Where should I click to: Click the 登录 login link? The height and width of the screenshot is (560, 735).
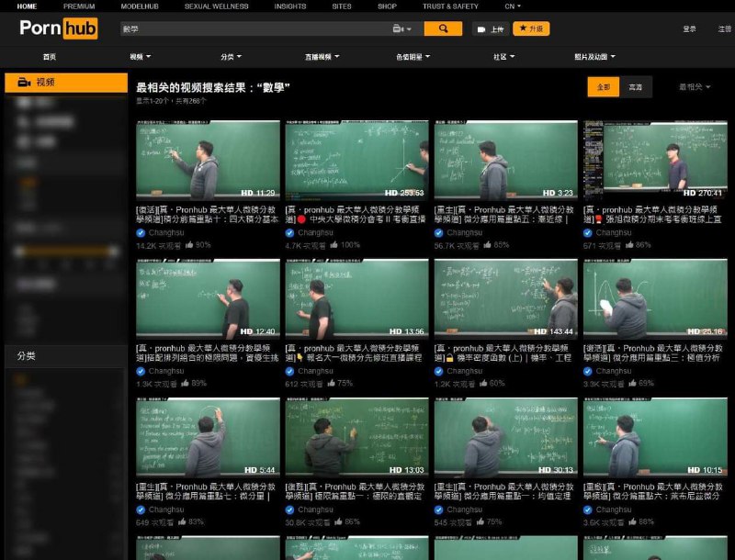point(689,29)
